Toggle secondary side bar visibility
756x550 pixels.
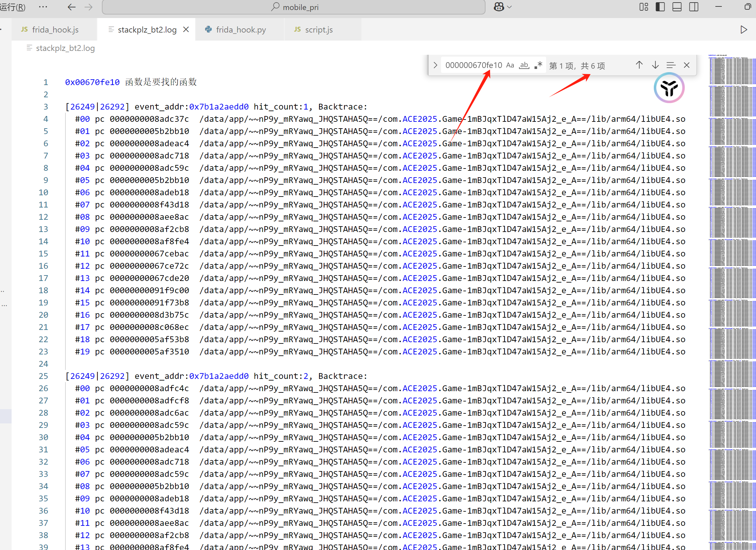pyautogui.click(x=694, y=7)
